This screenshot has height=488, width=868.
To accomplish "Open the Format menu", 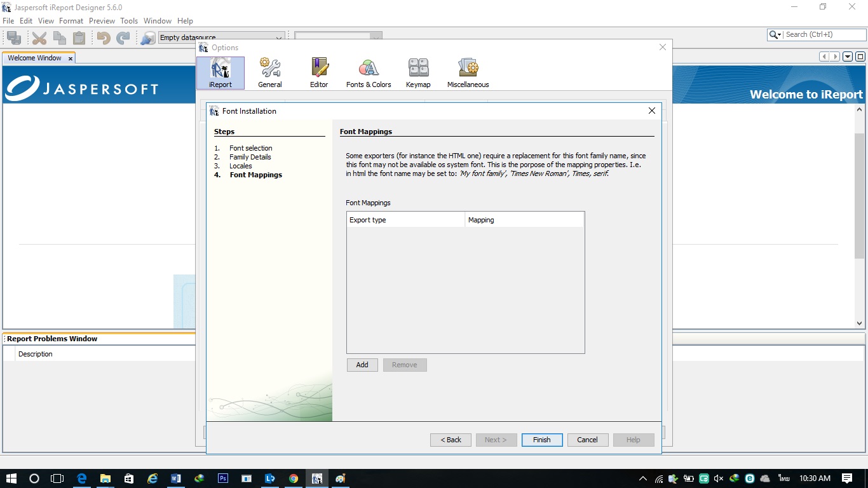I will pyautogui.click(x=71, y=21).
